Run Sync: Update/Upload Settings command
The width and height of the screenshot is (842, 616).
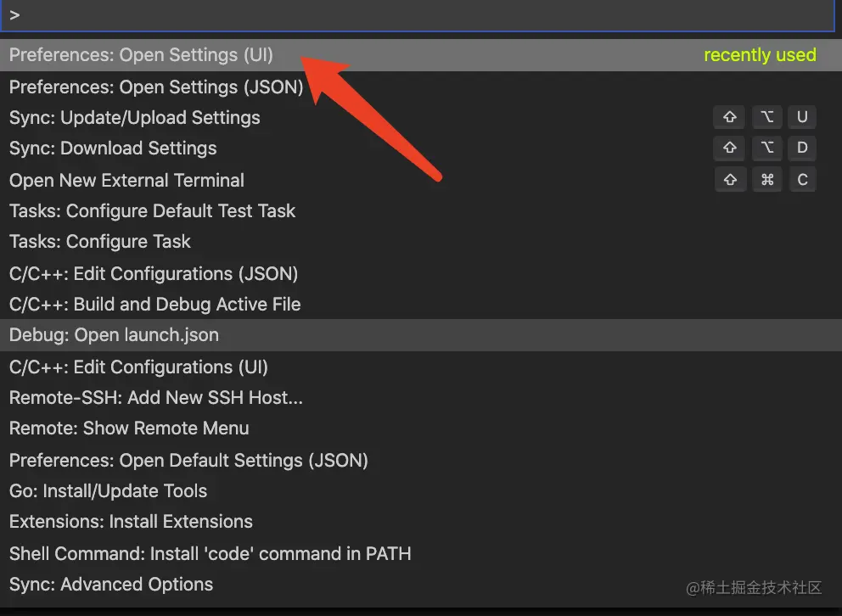click(x=421, y=117)
